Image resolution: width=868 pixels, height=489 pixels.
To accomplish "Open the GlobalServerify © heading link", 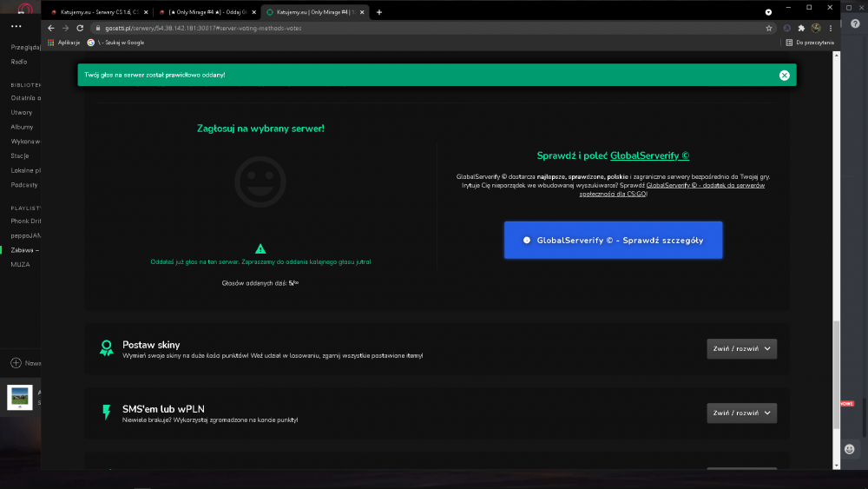I will pyautogui.click(x=649, y=156).
